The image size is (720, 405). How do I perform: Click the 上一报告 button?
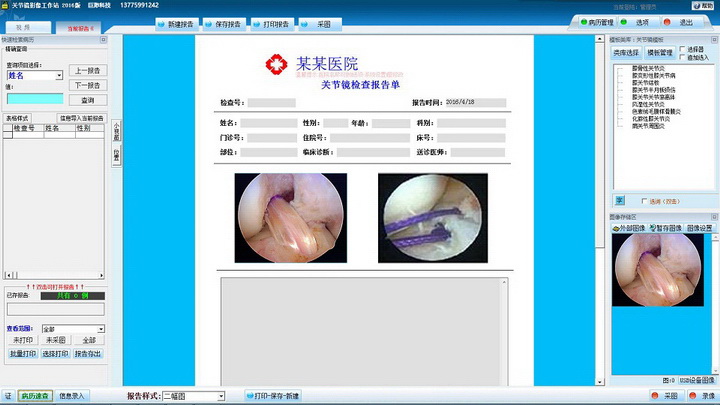(88, 71)
